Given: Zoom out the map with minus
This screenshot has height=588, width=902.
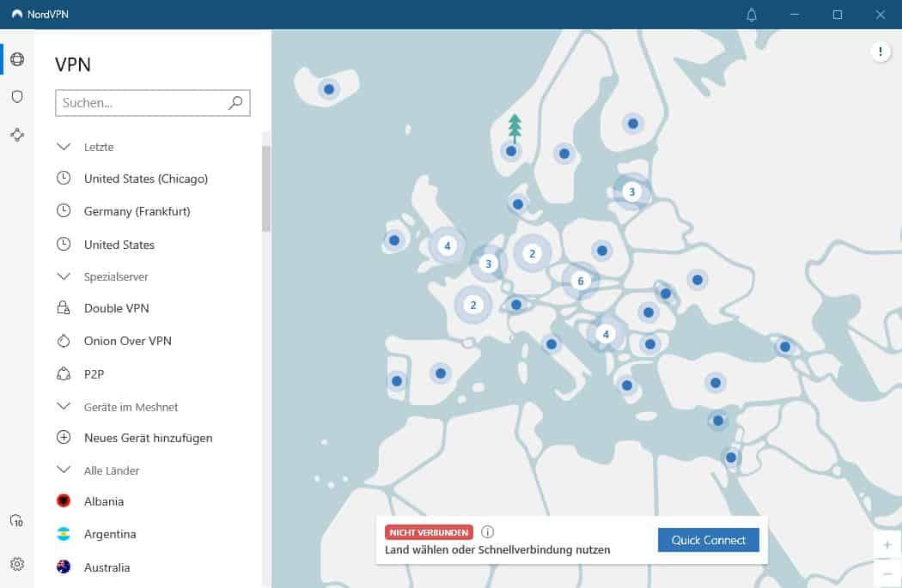Looking at the screenshot, I should (x=887, y=573).
